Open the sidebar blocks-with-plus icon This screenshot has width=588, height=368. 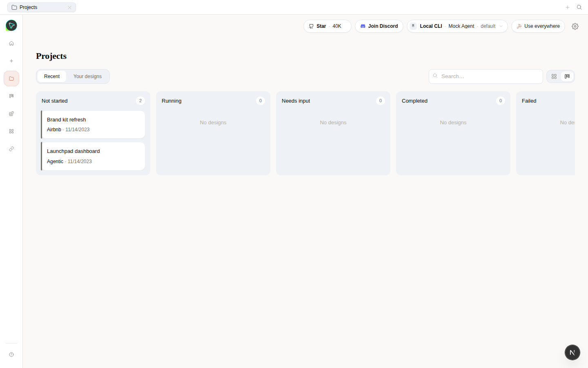coord(11,114)
